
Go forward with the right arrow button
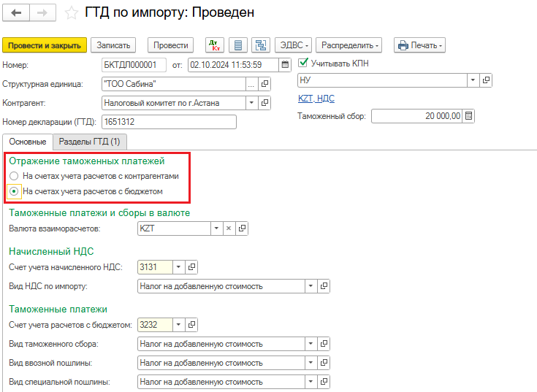point(42,13)
